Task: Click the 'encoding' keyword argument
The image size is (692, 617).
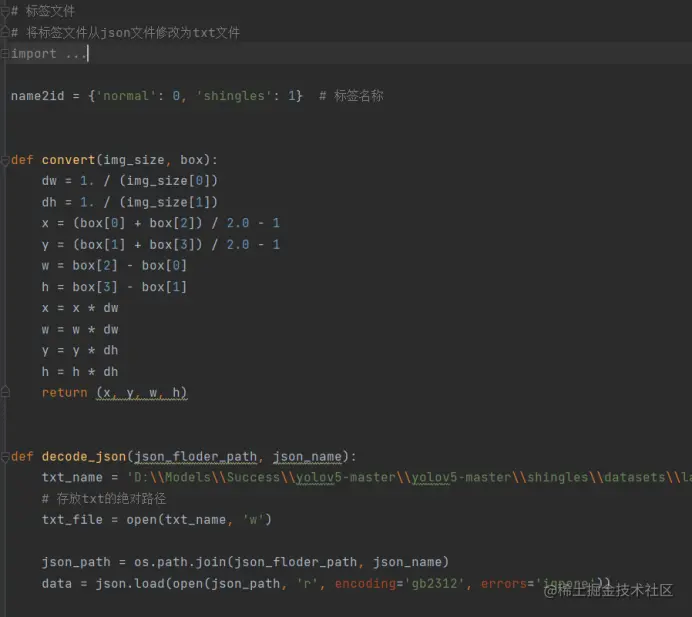Action: [x=365, y=583]
